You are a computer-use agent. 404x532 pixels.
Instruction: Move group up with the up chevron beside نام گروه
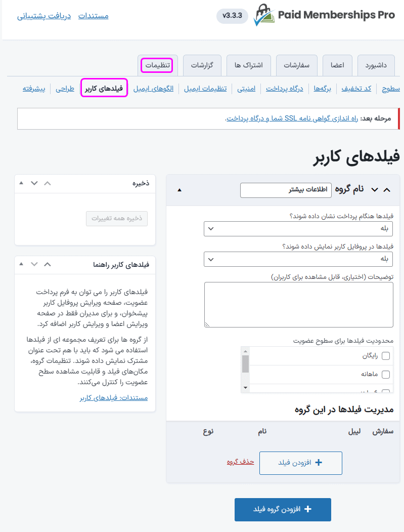(x=387, y=190)
